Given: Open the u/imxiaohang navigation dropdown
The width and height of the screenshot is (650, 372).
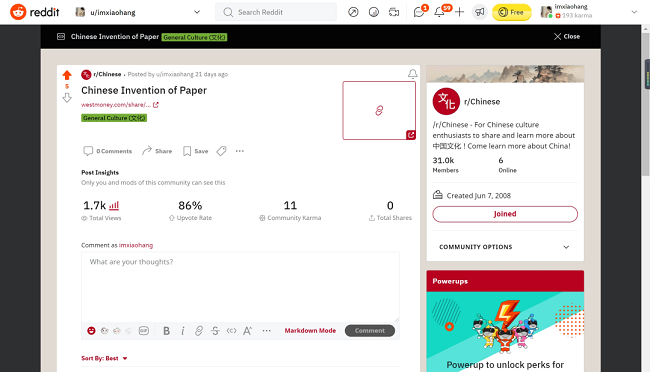Looking at the screenshot, I should point(138,12).
